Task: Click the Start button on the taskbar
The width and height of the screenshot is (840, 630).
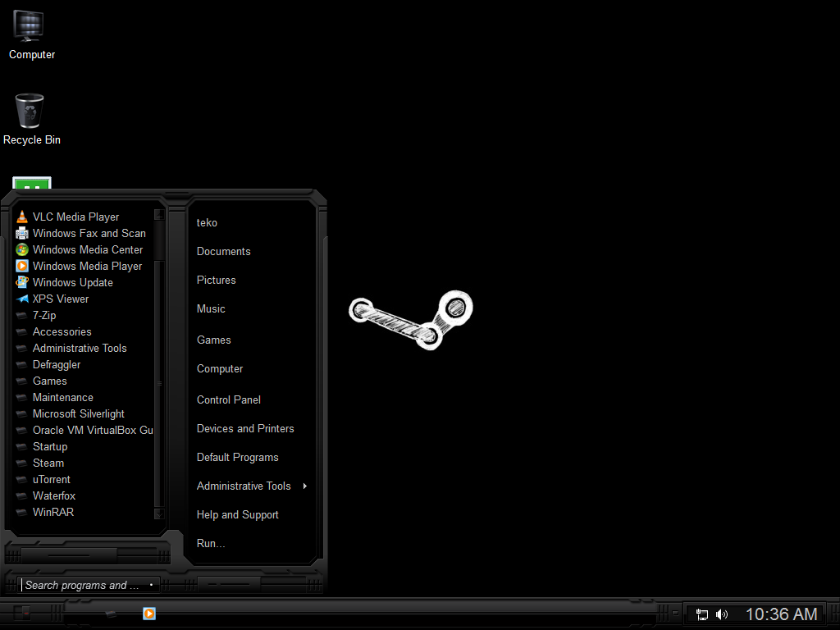Action: (x=22, y=612)
